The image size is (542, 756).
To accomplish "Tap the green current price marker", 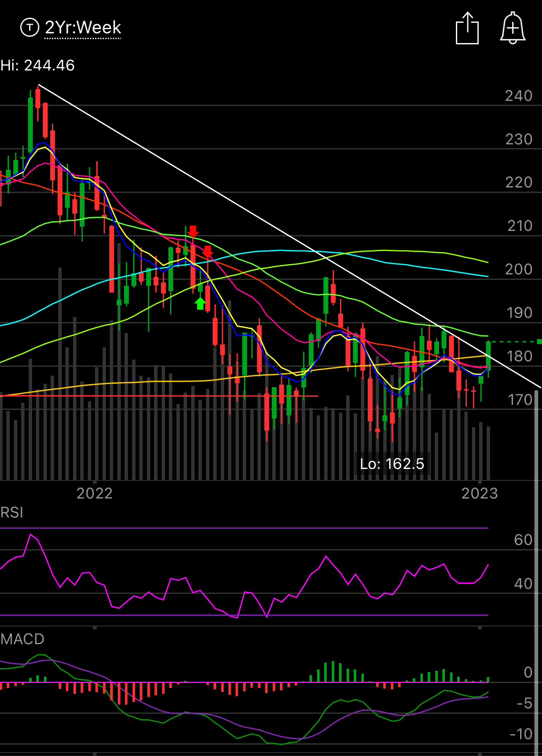I will click(539, 341).
